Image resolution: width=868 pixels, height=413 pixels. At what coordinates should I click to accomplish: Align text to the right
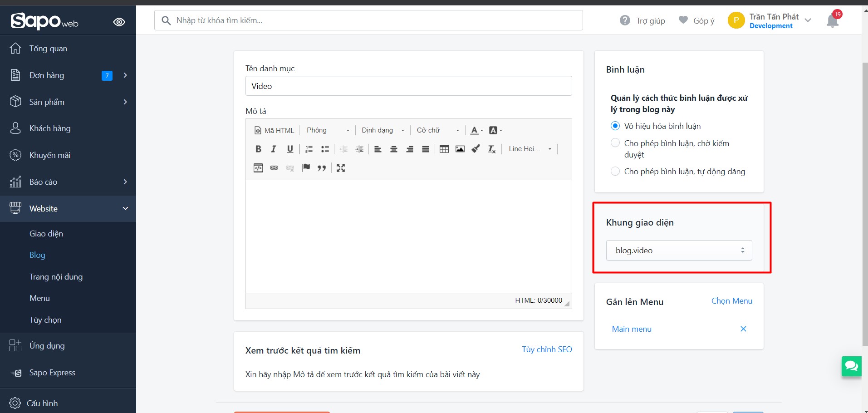(x=410, y=149)
